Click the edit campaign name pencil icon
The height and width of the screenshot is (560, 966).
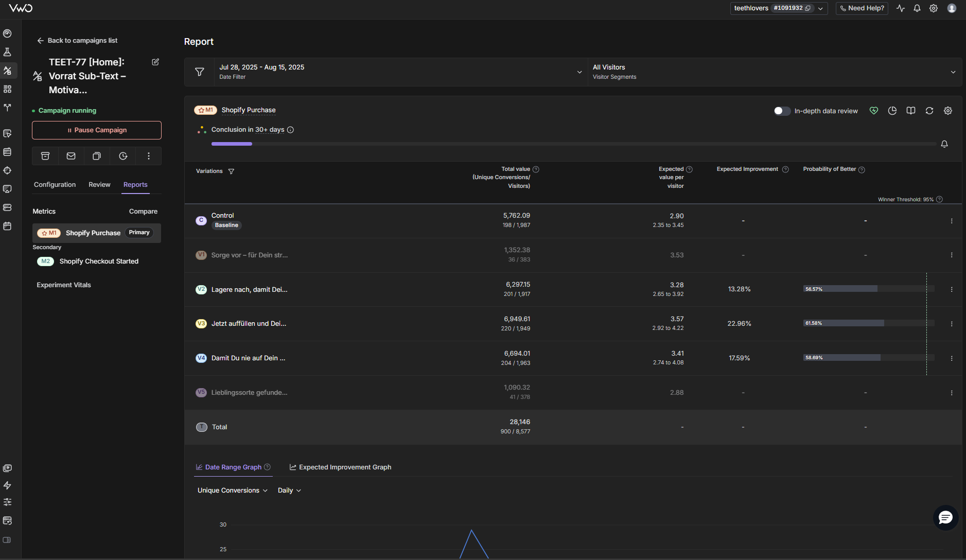(155, 62)
